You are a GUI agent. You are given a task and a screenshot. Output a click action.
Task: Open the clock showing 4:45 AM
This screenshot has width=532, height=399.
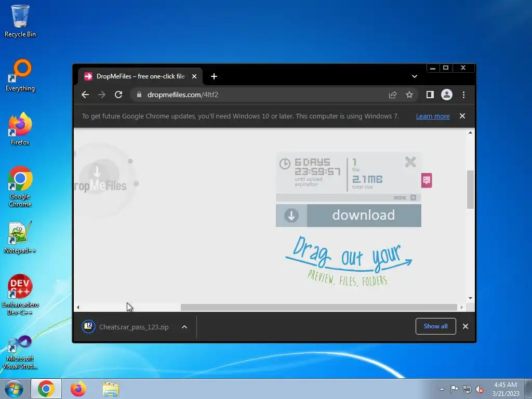[505, 389]
